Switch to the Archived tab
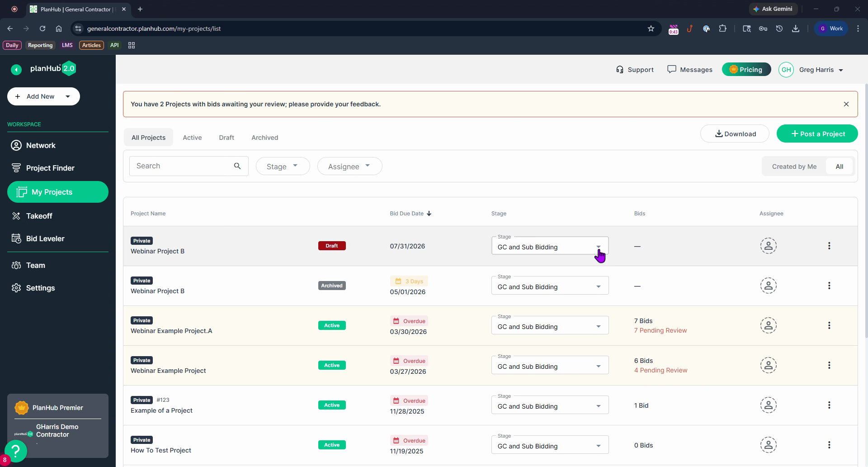Image resolution: width=868 pixels, height=467 pixels. point(265,138)
